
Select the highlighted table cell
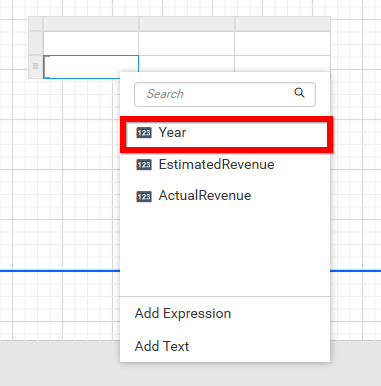click(x=91, y=67)
